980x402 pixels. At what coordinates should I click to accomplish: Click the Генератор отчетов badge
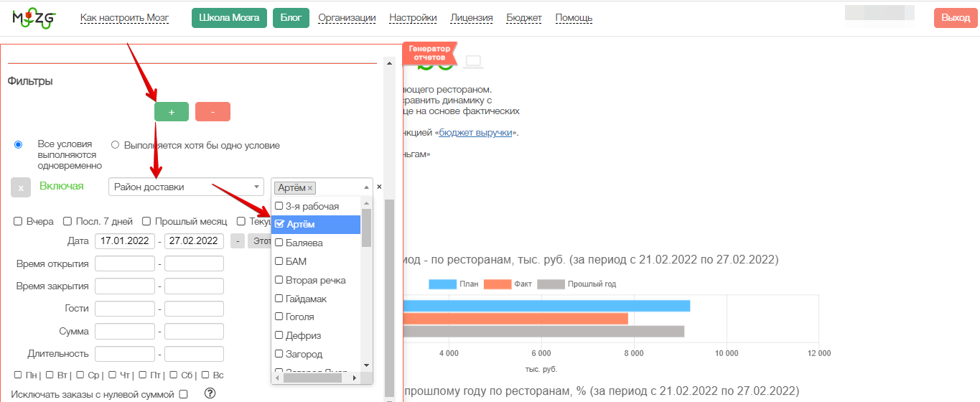tap(430, 53)
